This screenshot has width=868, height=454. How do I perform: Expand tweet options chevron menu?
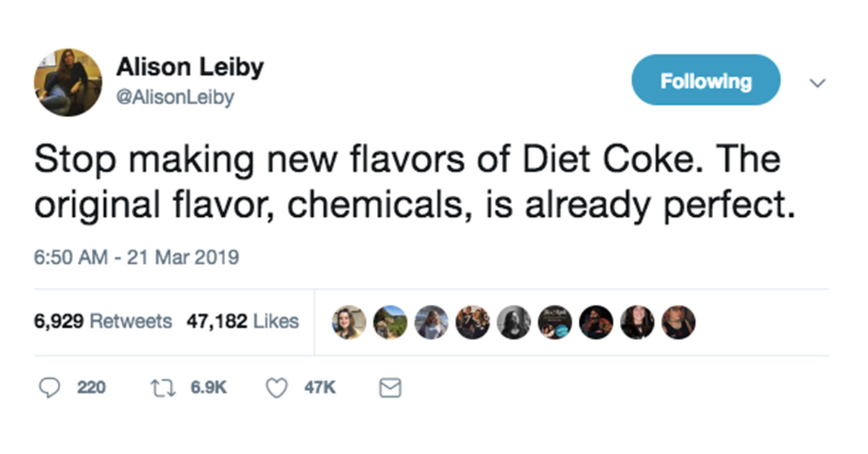[817, 83]
